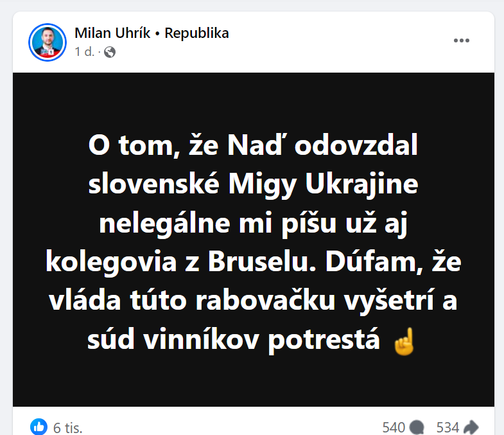Click the bullet separator between name and Republika
504x435 pixels.
pos(157,34)
